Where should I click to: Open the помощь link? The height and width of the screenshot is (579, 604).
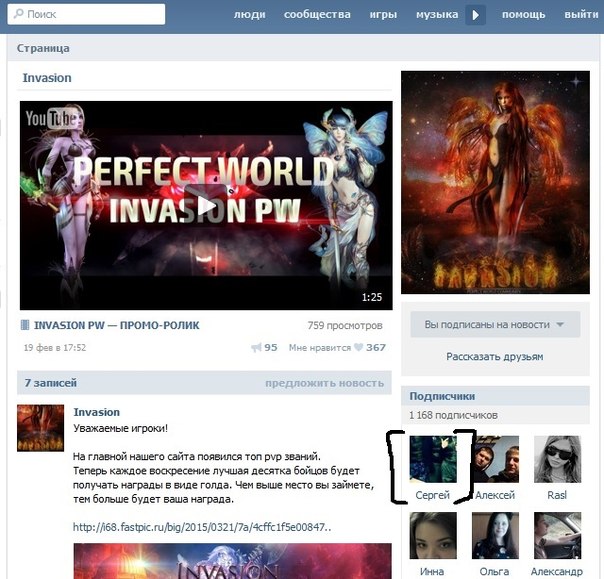click(x=523, y=15)
